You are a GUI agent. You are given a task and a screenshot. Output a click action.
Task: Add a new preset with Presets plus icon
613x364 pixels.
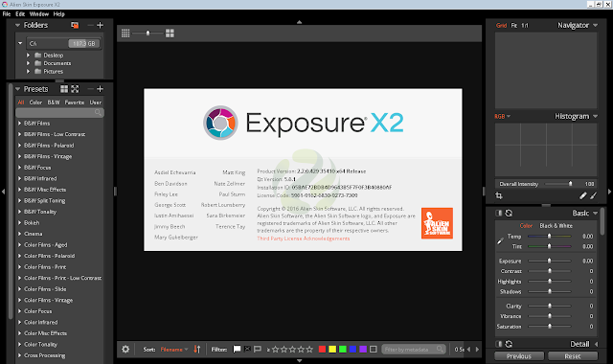(x=100, y=89)
